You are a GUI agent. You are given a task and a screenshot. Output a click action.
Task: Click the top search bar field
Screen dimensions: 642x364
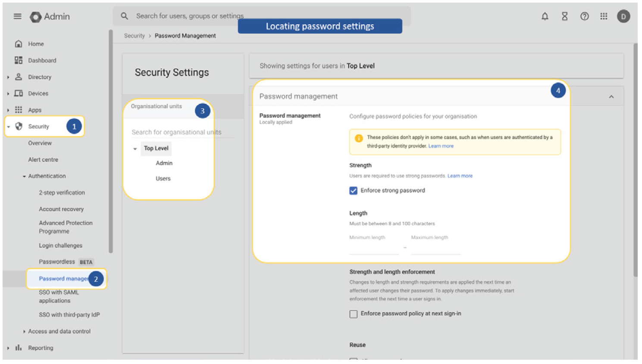(262, 16)
